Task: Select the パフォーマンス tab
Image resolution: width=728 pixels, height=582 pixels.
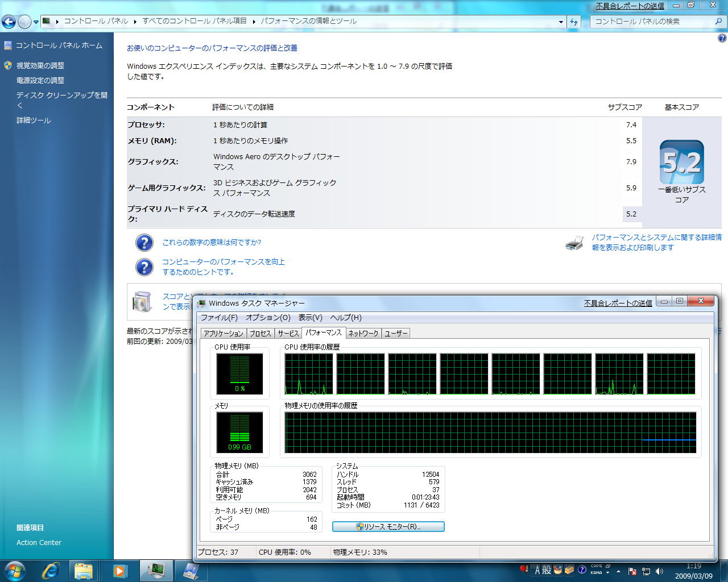Action: 324,332
